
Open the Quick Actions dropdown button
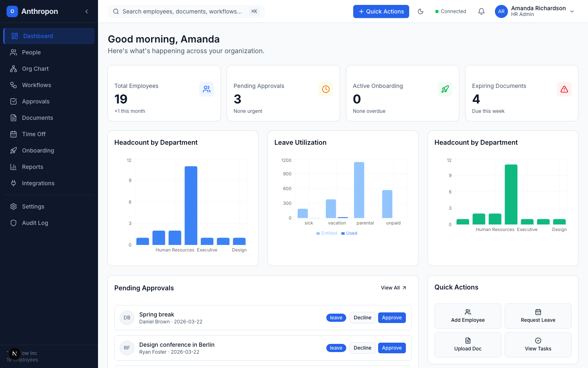(x=381, y=11)
